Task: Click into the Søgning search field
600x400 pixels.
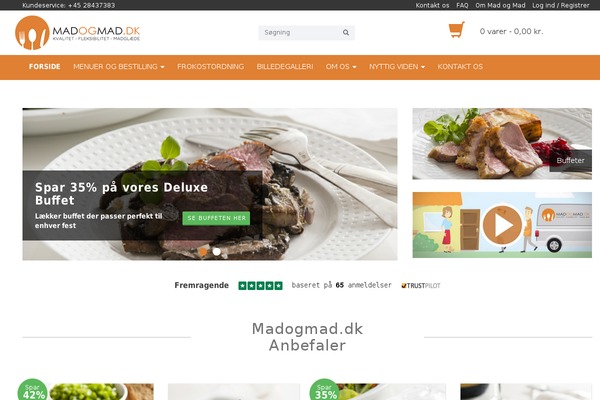Action: pos(298,33)
